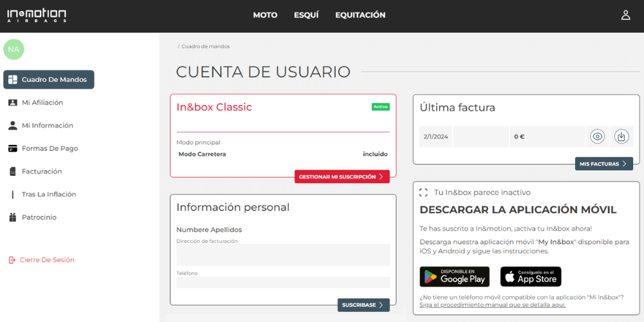Select Patrocinio from sidebar

pos(39,218)
